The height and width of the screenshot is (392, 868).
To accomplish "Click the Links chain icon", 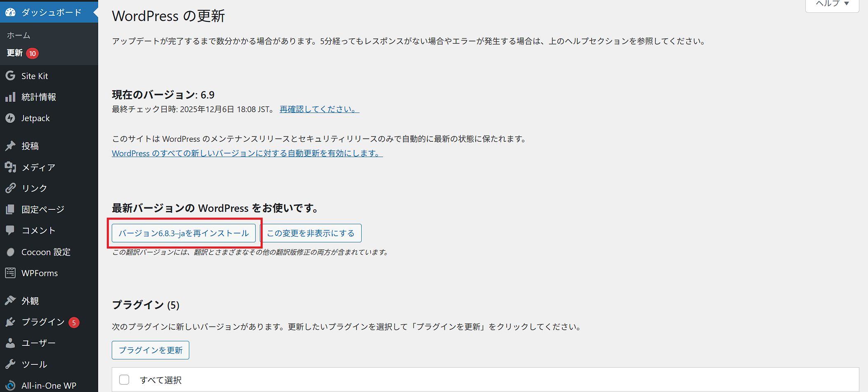I will pos(10,188).
